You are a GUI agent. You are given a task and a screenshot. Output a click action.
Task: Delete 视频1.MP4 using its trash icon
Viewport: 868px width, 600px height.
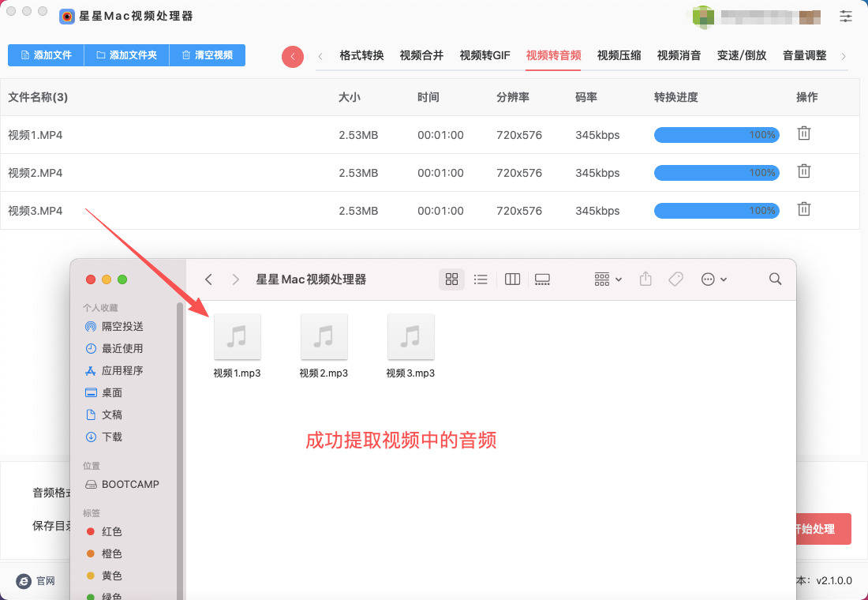[x=803, y=133]
